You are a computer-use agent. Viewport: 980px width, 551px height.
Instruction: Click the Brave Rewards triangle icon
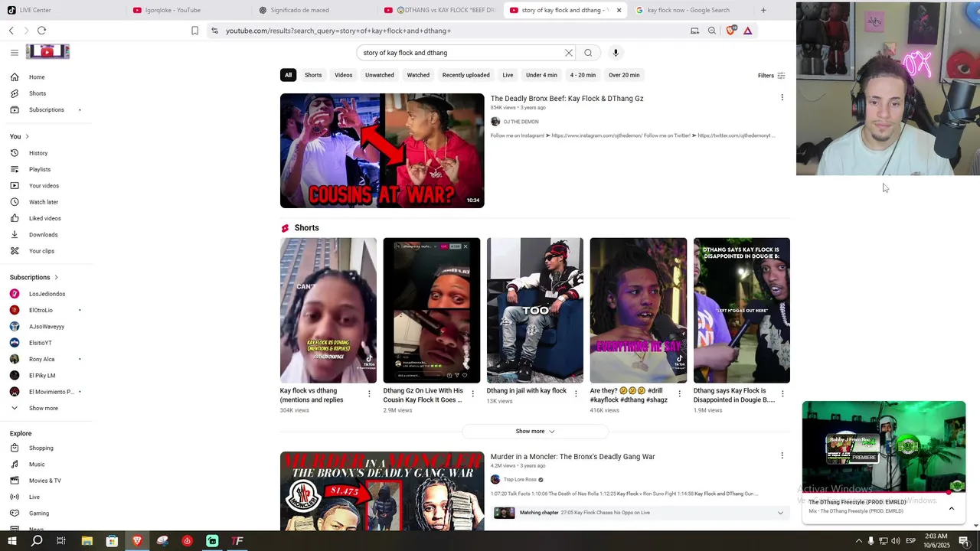click(x=748, y=31)
